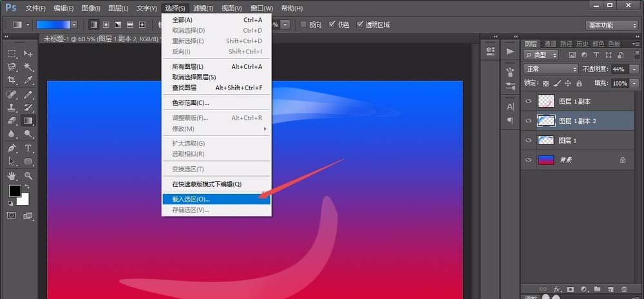644x299 pixels.
Task: Select the Magic Wand tool
Action: coord(28,66)
